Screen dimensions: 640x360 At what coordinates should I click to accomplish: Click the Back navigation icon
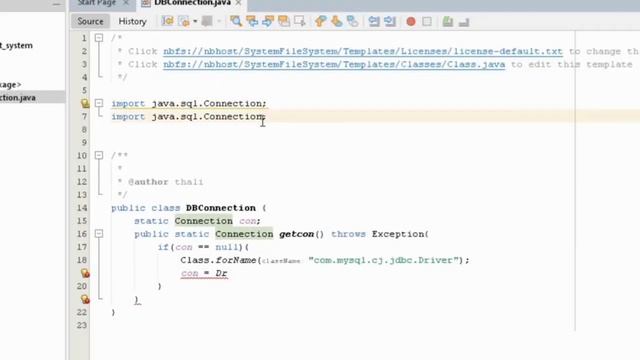point(184,21)
